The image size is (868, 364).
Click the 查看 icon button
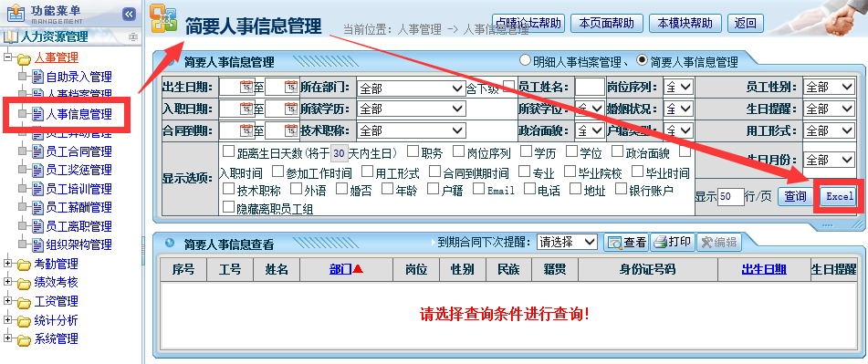pyautogui.click(x=626, y=243)
